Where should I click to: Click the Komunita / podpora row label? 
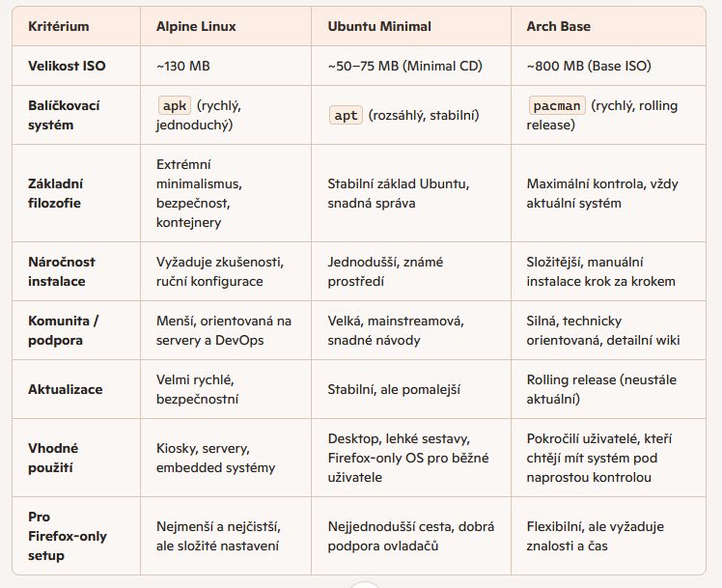click(64, 330)
